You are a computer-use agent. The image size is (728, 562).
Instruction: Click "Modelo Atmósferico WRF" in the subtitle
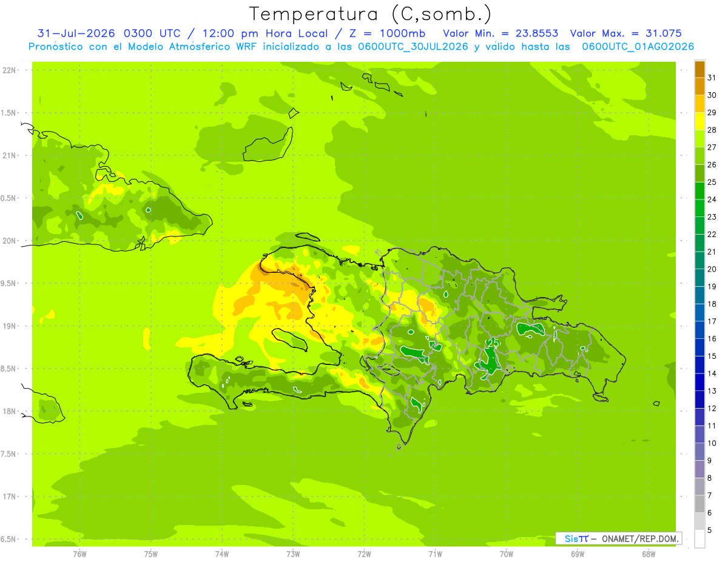[x=197, y=47]
